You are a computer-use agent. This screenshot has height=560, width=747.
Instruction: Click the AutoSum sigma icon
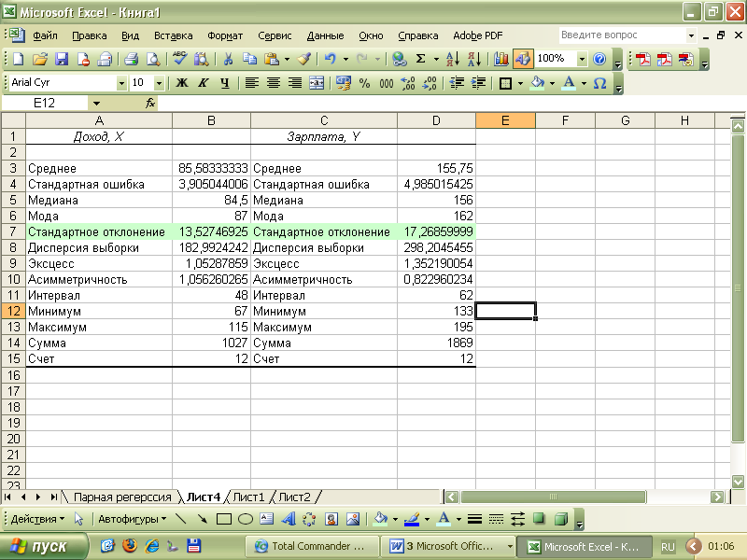pyautogui.click(x=421, y=59)
